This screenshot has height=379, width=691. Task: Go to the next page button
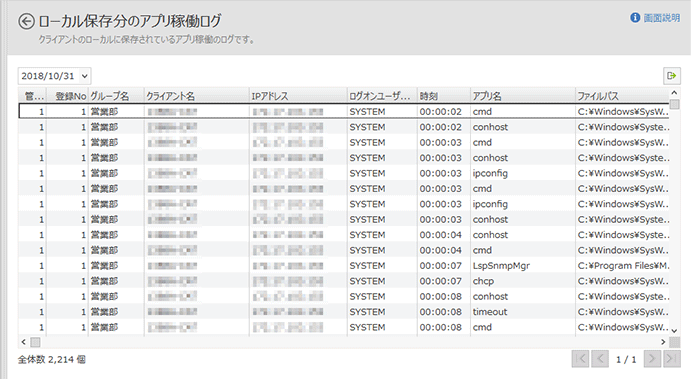tap(652, 359)
